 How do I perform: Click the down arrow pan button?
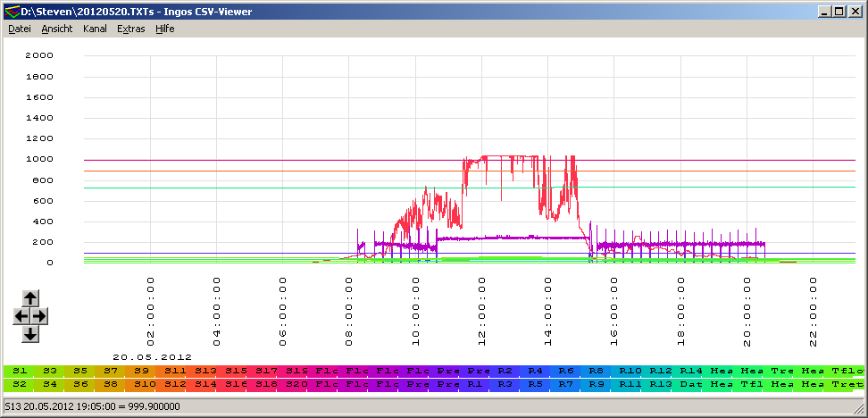coord(30,334)
